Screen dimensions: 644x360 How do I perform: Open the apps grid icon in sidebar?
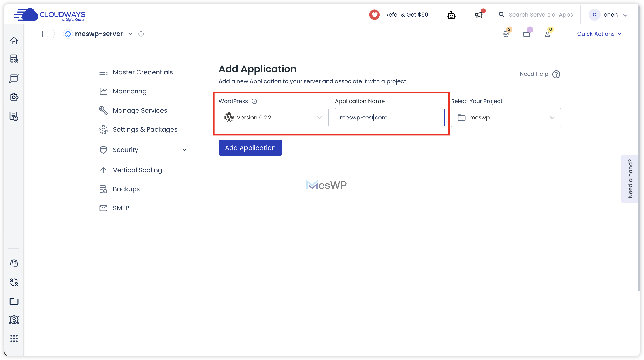coord(14,339)
